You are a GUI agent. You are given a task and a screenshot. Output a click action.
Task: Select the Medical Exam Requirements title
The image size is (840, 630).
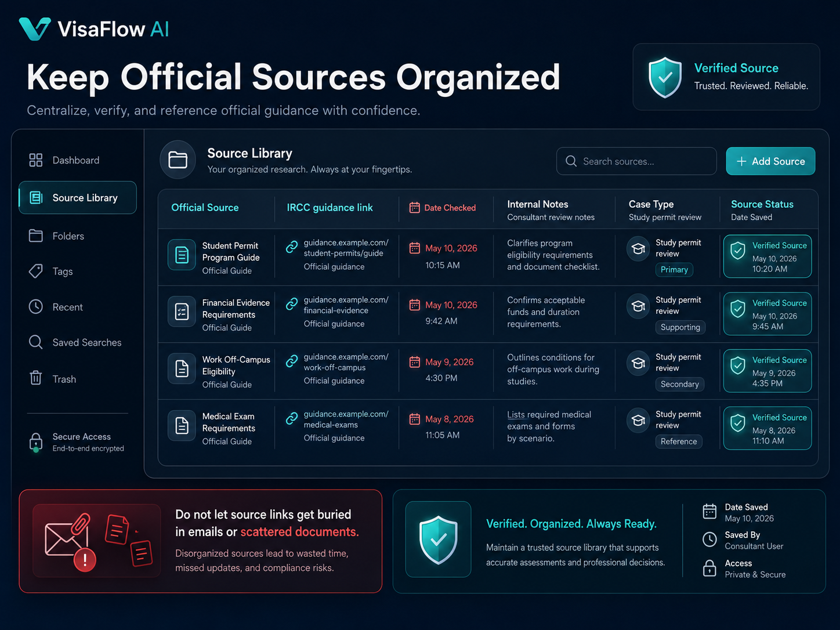tap(229, 422)
